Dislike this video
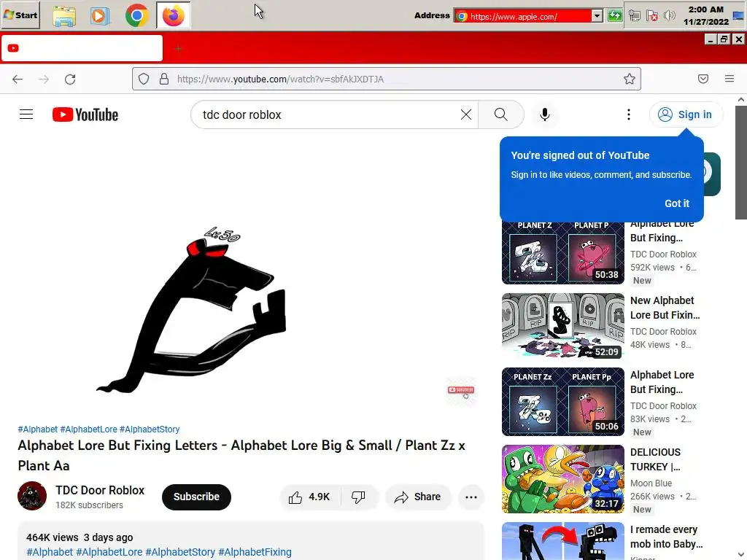747x560 pixels. click(359, 497)
